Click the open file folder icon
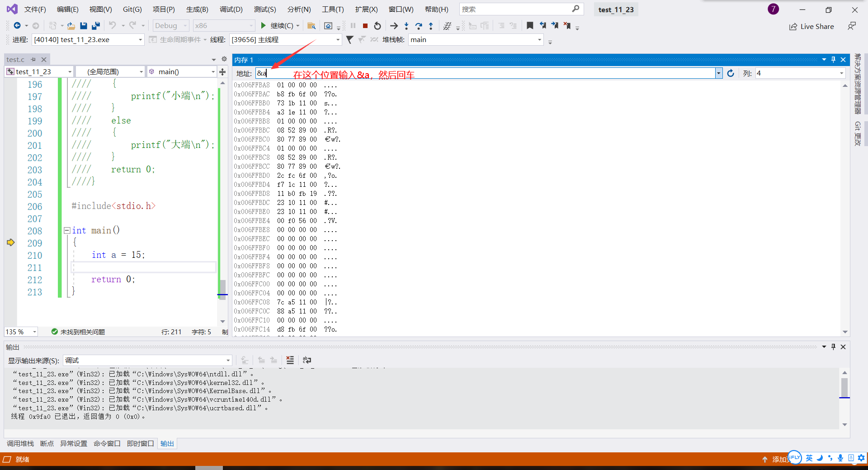Viewport: 868px width, 470px height. coord(71,26)
